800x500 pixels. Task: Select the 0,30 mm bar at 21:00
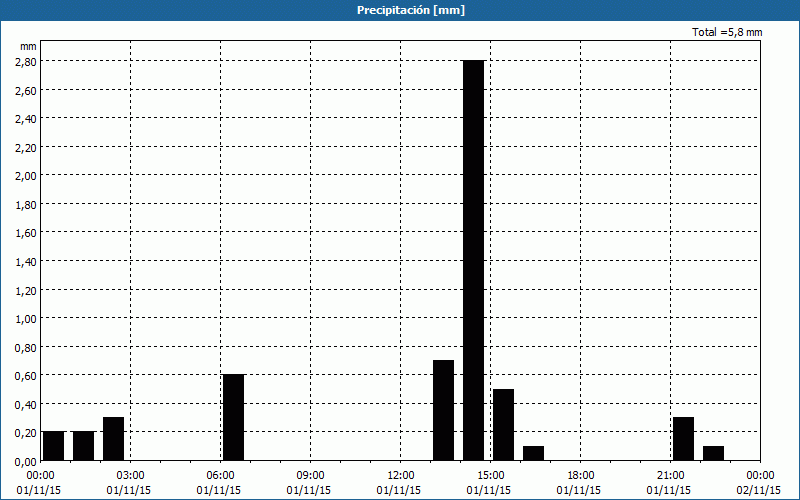coord(684,439)
